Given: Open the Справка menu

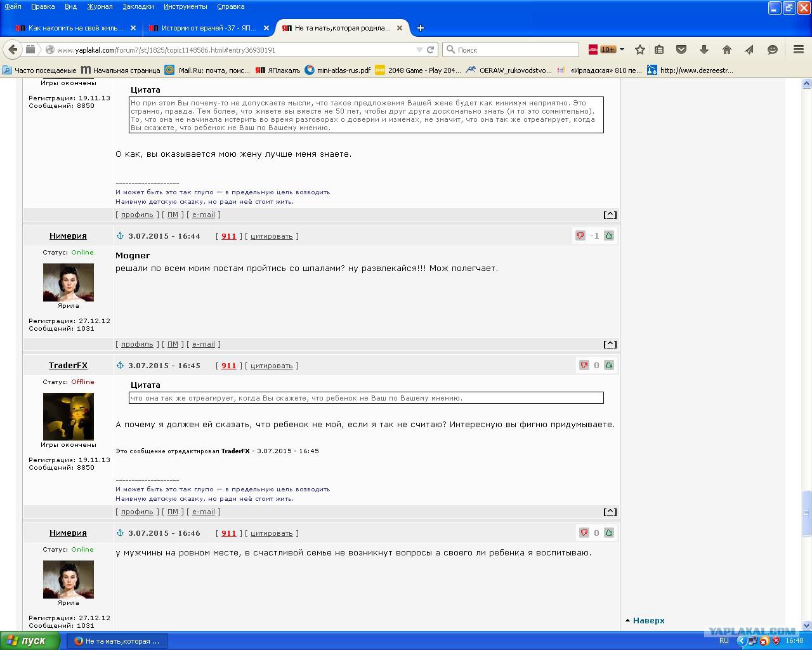Looking at the screenshot, I should (230, 6).
